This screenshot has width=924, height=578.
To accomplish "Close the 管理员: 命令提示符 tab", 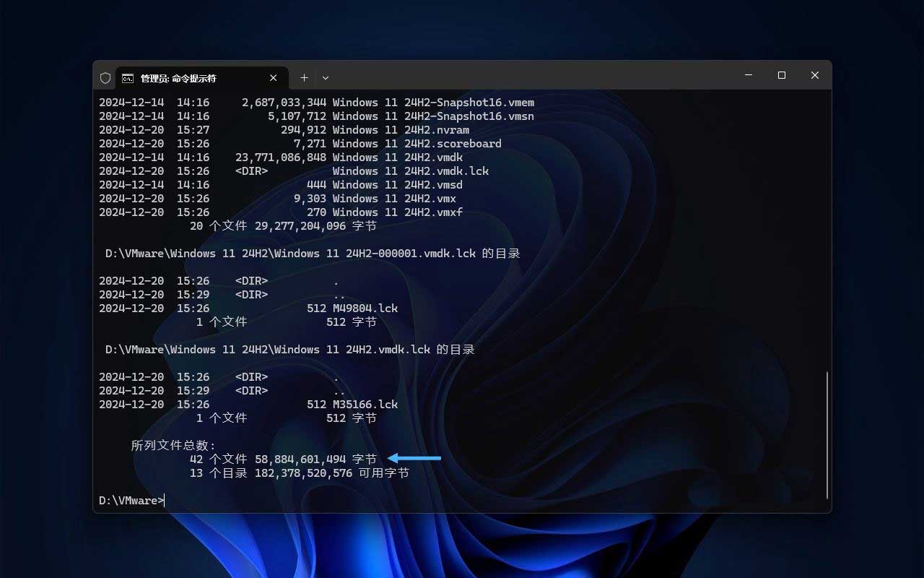I will click(x=273, y=77).
